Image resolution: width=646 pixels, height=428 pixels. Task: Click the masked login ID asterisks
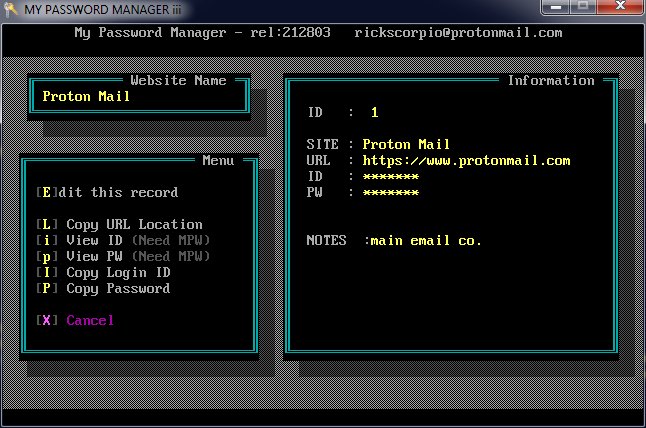390,176
